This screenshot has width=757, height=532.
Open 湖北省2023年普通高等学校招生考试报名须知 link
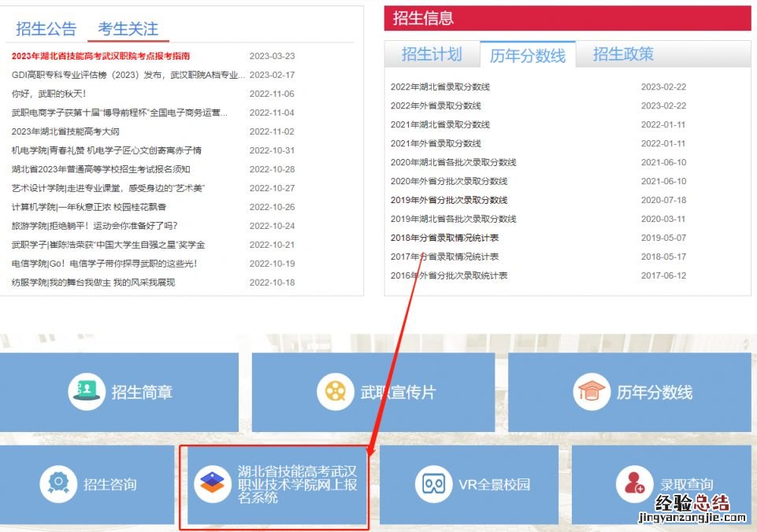pos(101,169)
